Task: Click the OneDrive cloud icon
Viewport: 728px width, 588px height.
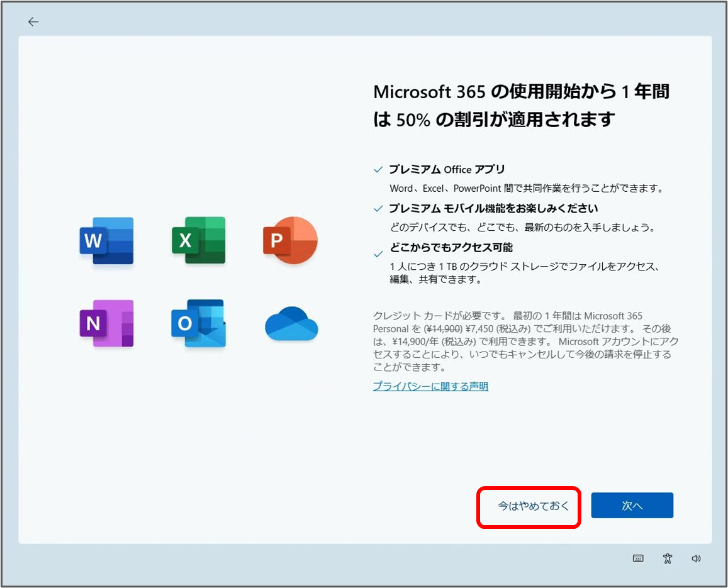Action: [291, 323]
